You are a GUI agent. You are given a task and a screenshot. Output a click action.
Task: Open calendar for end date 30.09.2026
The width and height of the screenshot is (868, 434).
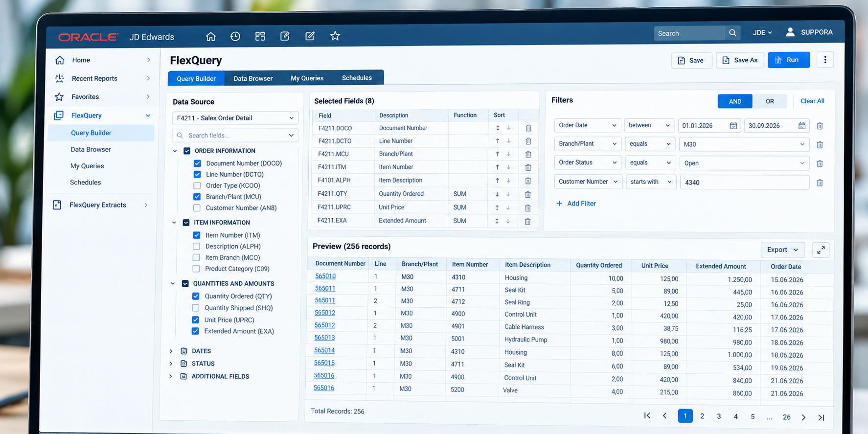(801, 126)
